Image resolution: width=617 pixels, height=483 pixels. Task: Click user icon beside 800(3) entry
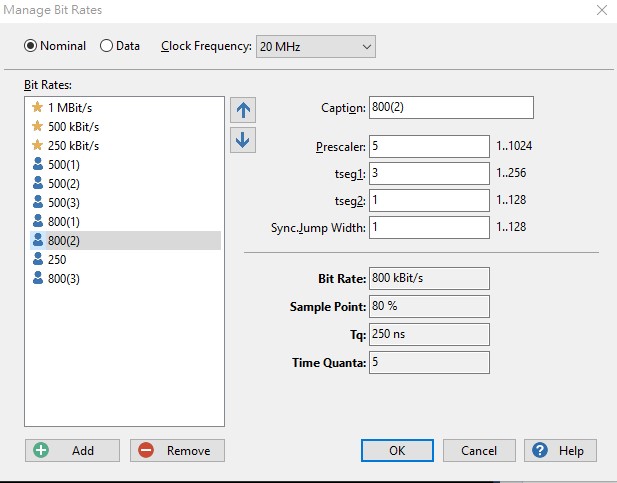38,278
